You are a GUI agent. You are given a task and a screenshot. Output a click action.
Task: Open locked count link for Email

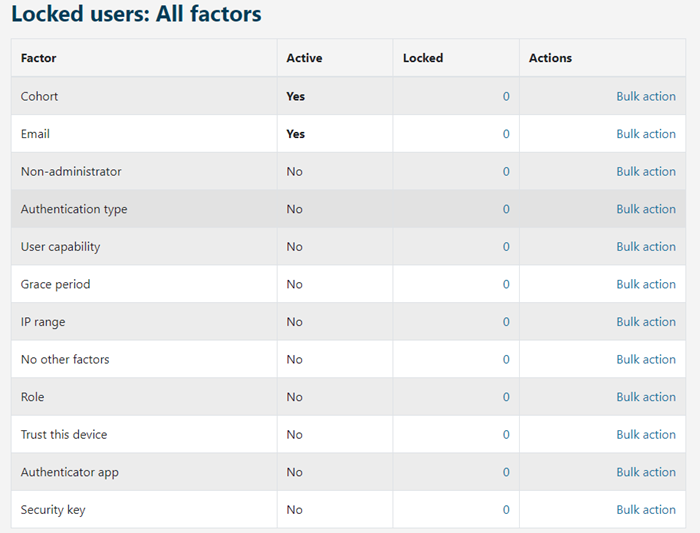pyautogui.click(x=506, y=134)
